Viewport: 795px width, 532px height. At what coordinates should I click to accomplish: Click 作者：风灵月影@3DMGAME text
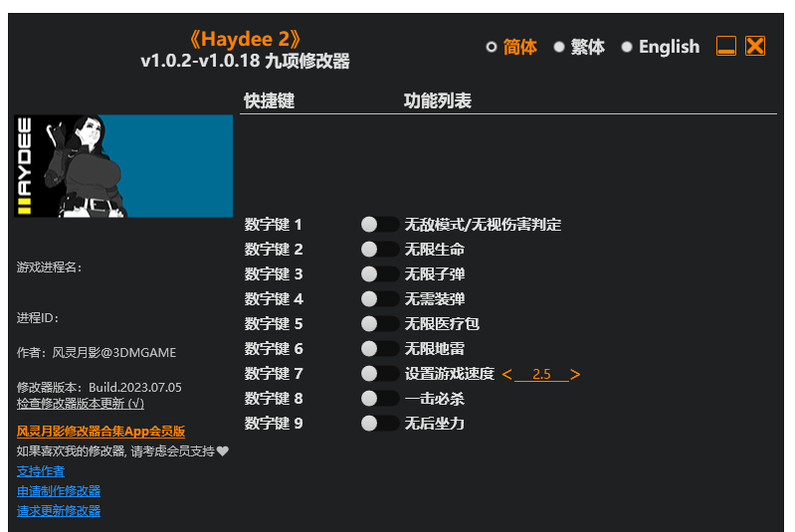coord(97,353)
